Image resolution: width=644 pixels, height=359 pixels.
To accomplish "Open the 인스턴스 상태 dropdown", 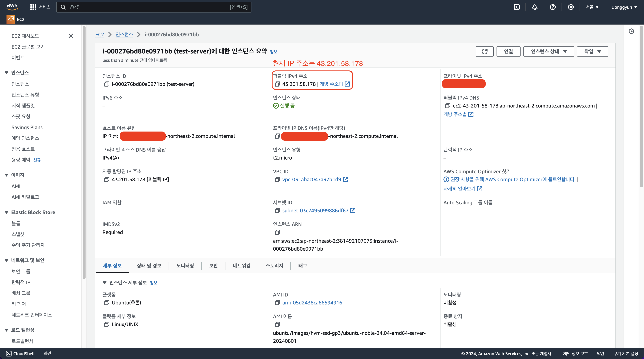I will coord(549,51).
